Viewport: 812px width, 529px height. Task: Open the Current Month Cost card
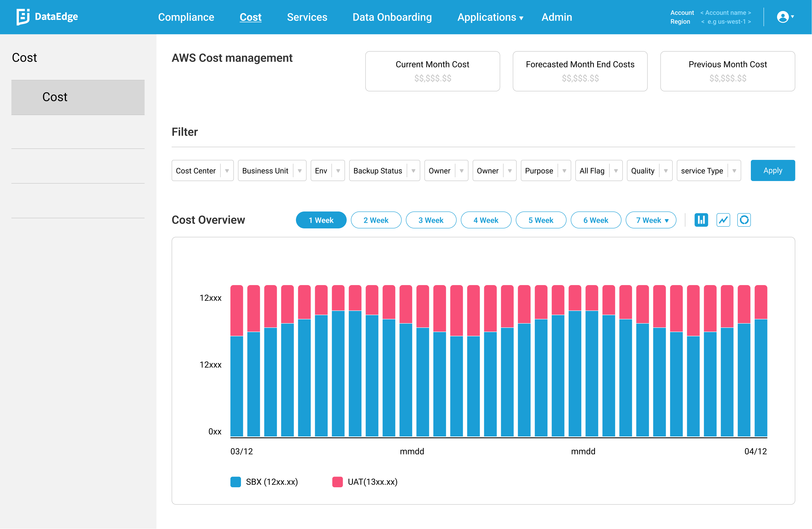tap(432, 71)
